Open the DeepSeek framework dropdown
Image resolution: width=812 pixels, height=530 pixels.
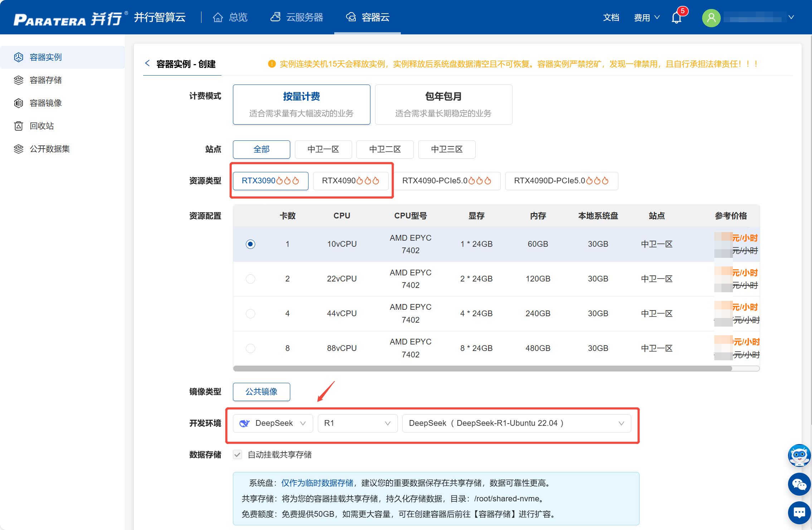point(273,423)
